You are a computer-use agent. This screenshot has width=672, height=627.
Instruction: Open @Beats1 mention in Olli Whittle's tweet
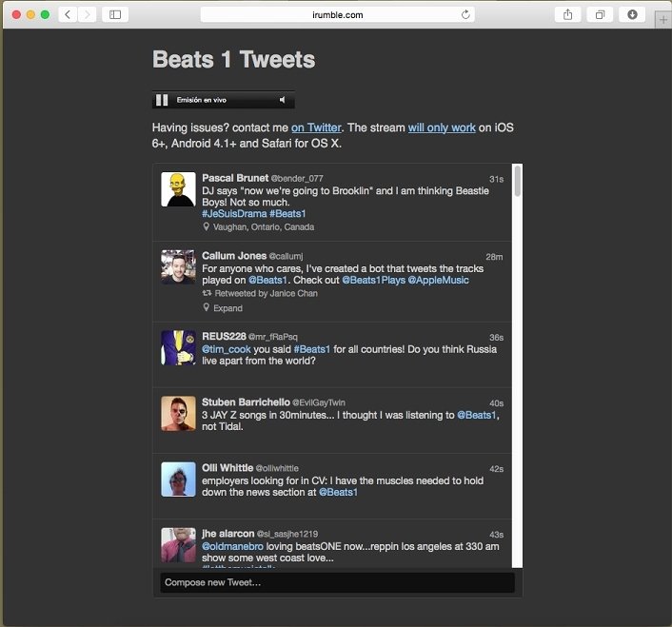[x=338, y=493]
